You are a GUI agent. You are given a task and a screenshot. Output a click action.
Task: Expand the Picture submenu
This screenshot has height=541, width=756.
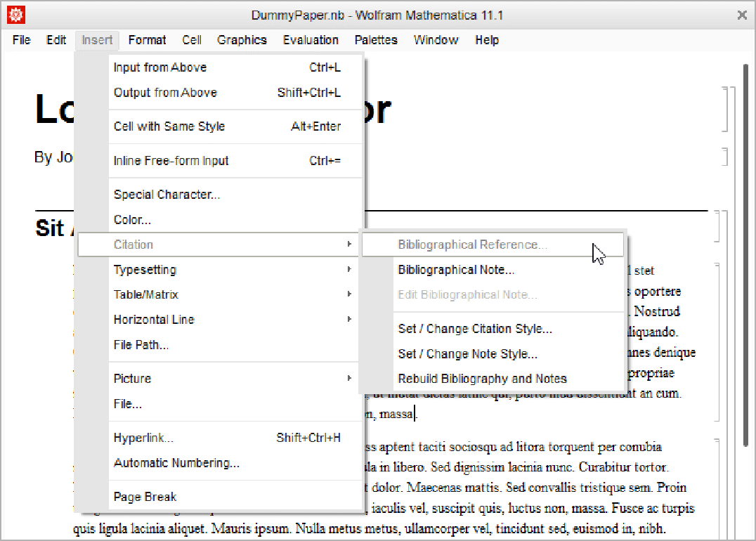coord(132,379)
